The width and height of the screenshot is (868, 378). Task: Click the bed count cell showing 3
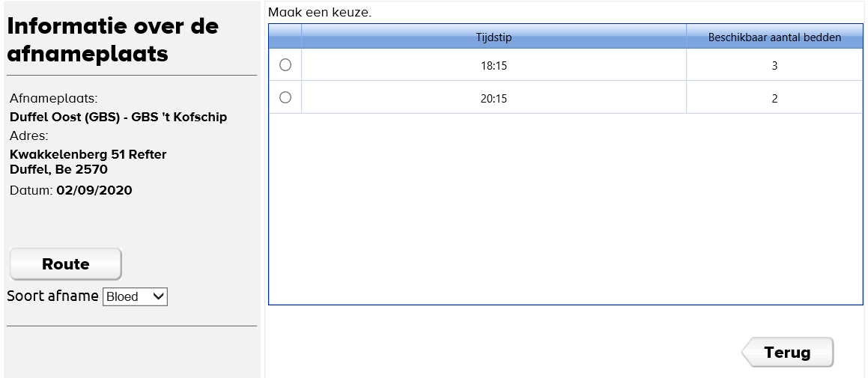[x=774, y=66]
